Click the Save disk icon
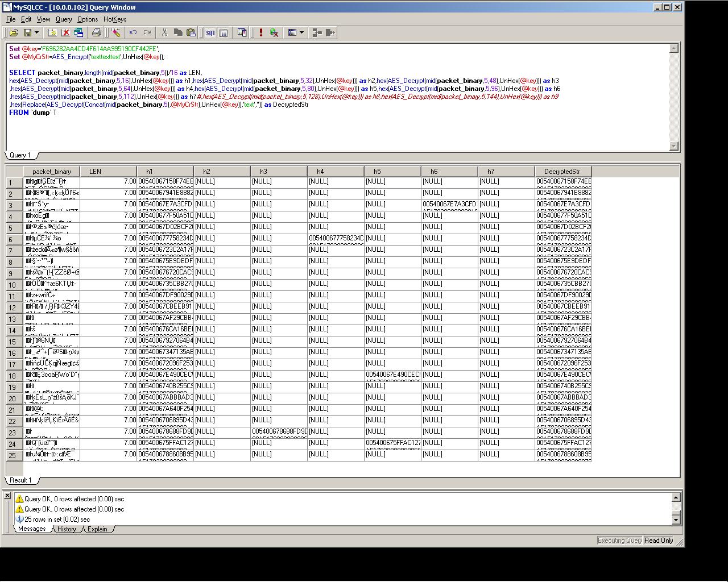Screen dimensions: 728x582 pos(27,33)
